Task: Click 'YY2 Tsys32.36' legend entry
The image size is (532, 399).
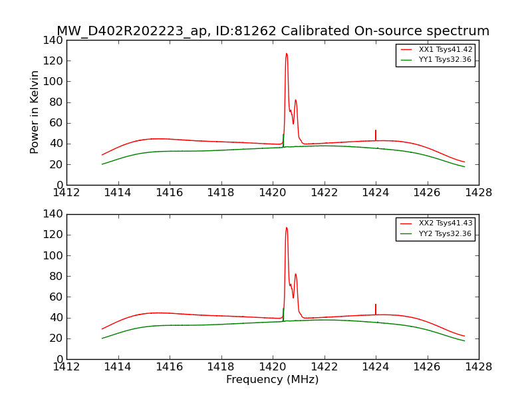Action: click(445, 233)
